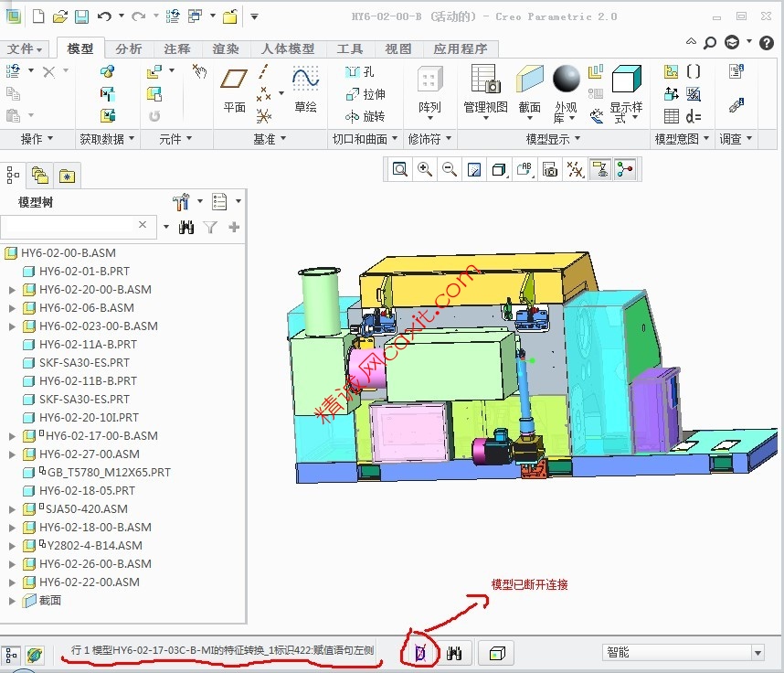The image size is (784, 673).
Task: Expand the SJA50-420.ASM tree node
Action: point(12,509)
